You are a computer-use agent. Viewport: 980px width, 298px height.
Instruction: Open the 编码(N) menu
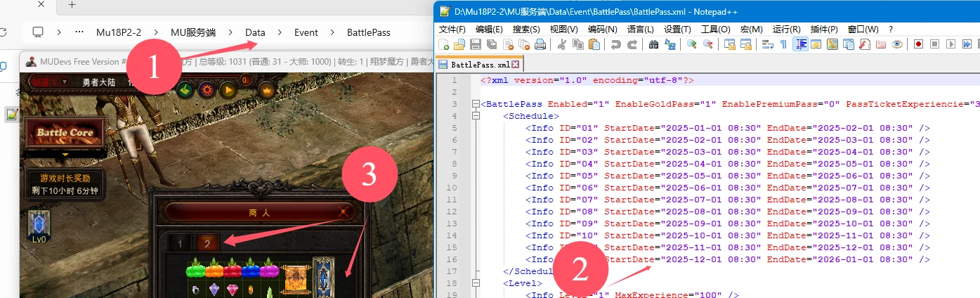[602, 30]
